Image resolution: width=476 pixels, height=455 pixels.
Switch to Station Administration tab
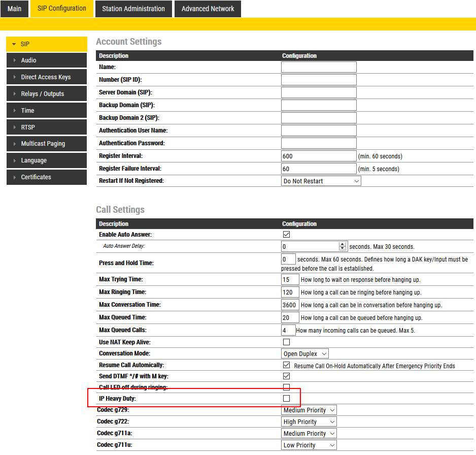click(133, 9)
